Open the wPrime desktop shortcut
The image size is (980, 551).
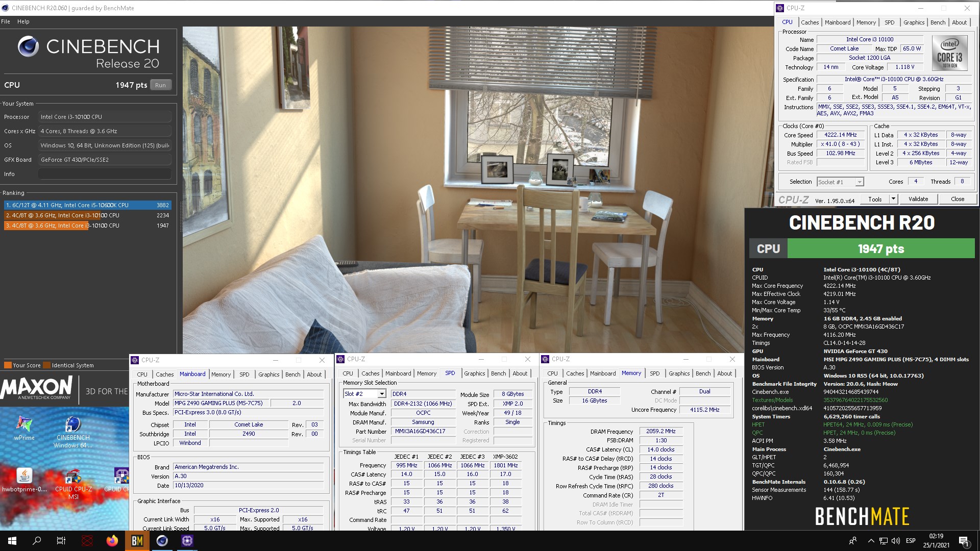point(24,428)
